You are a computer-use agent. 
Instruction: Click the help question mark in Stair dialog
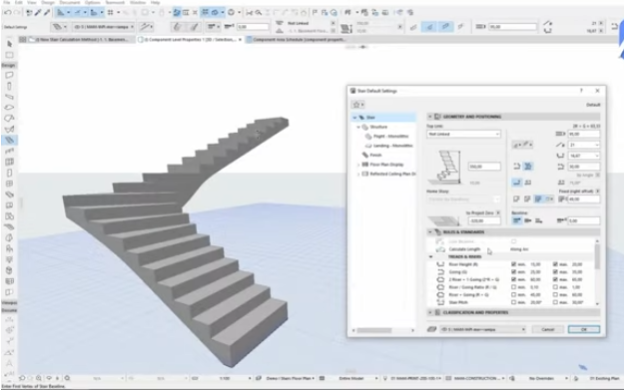click(581, 91)
